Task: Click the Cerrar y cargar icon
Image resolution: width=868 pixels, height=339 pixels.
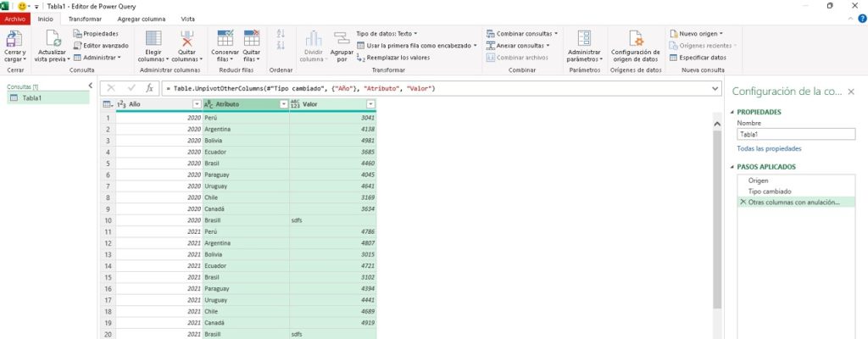Action: pyautogui.click(x=14, y=38)
